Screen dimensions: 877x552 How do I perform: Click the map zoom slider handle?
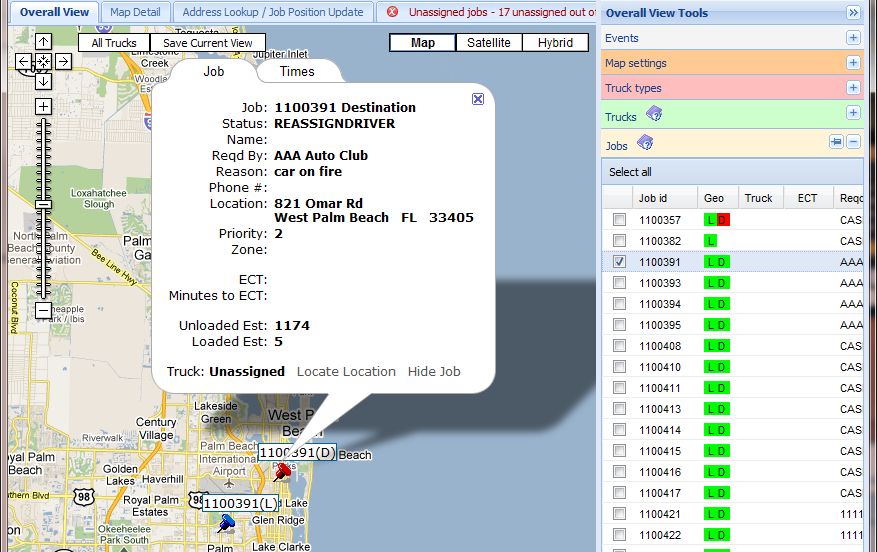[43, 204]
